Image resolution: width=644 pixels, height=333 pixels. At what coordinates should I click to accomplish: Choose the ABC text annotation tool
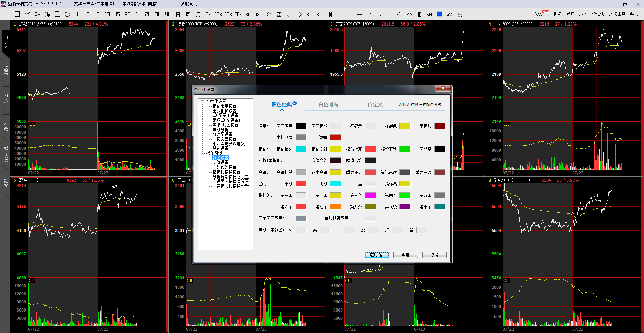tap(430, 15)
